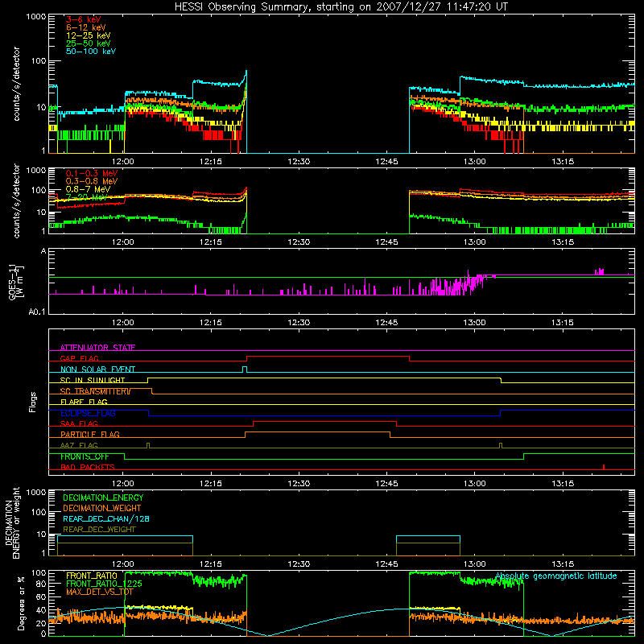Image resolution: width=644 pixels, height=644 pixels.
Task: Click the green FRONTS_OFF label
Action: (85, 456)
